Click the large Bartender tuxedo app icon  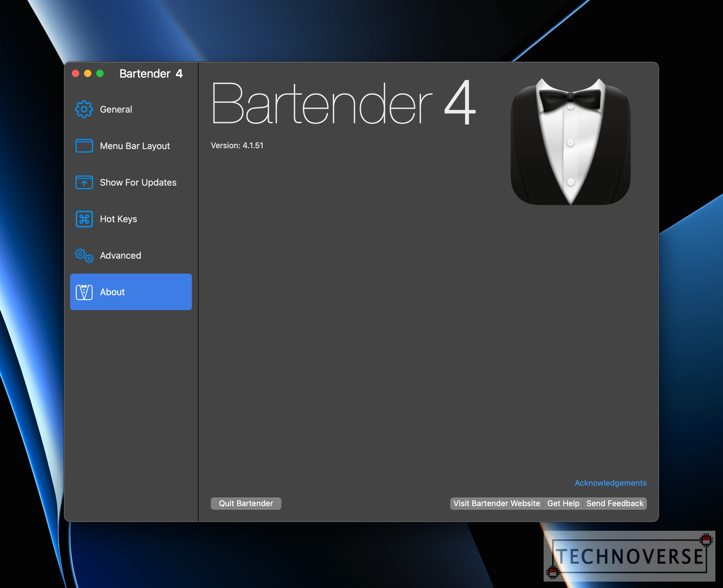tap(571, 142)
